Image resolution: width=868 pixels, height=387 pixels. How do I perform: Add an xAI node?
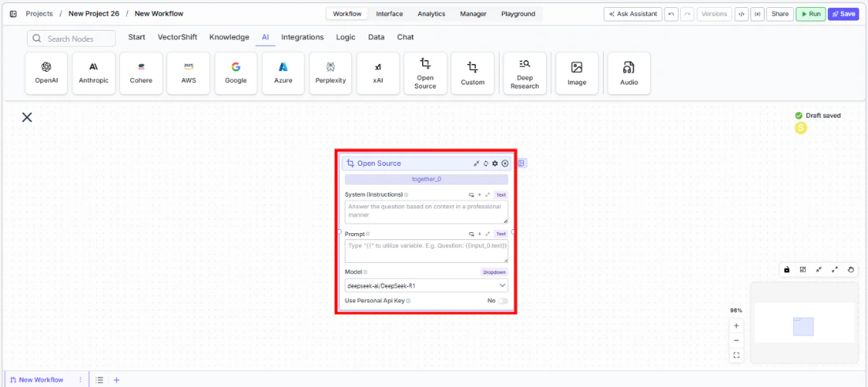pyautogui.click(x=378, y=73)
